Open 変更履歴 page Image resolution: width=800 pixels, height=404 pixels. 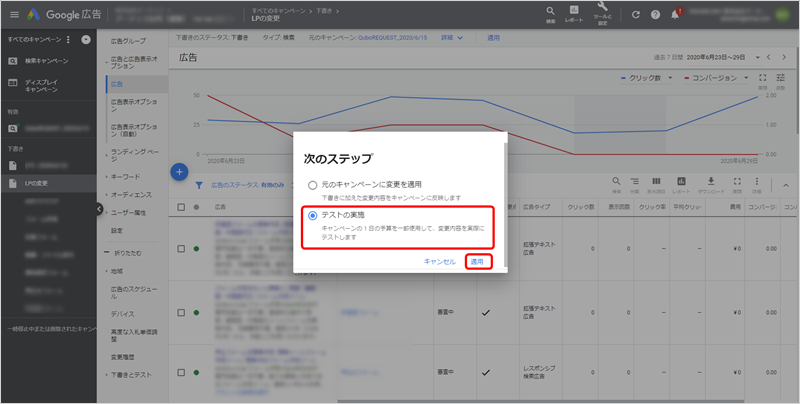coord(122,357)
